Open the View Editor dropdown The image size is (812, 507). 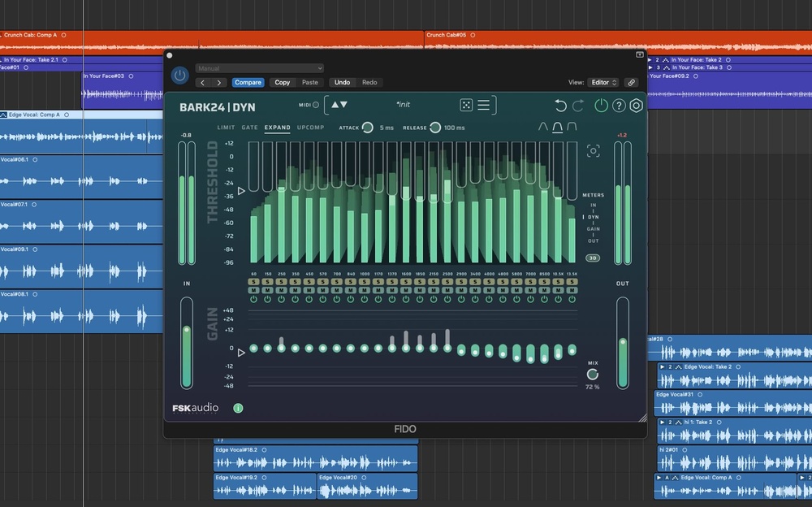[603, 82]
